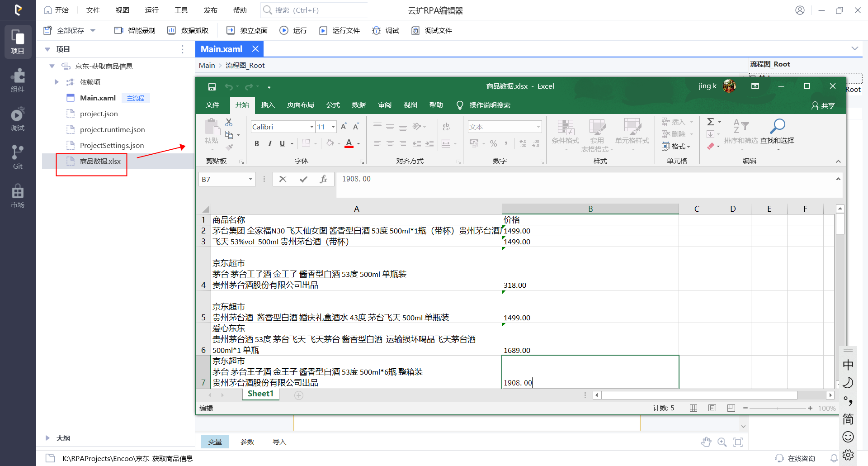Click the percent style button
This screenshot has height=466, width=868.
coord(494,143)
